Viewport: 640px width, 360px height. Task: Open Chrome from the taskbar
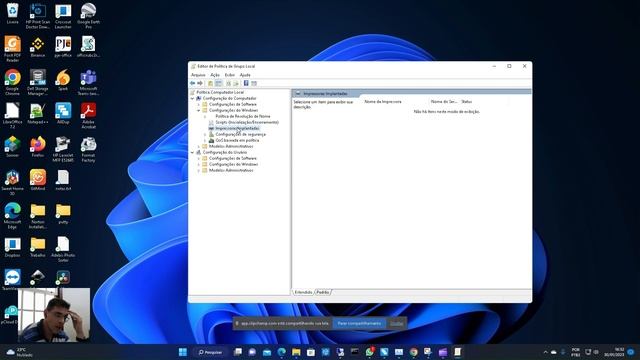coord(413,352)
